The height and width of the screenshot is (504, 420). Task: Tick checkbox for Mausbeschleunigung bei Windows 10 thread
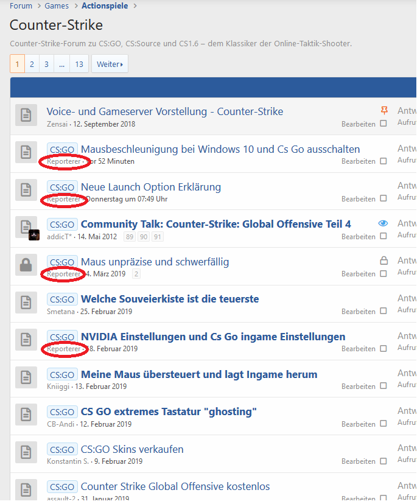(383, 161)
